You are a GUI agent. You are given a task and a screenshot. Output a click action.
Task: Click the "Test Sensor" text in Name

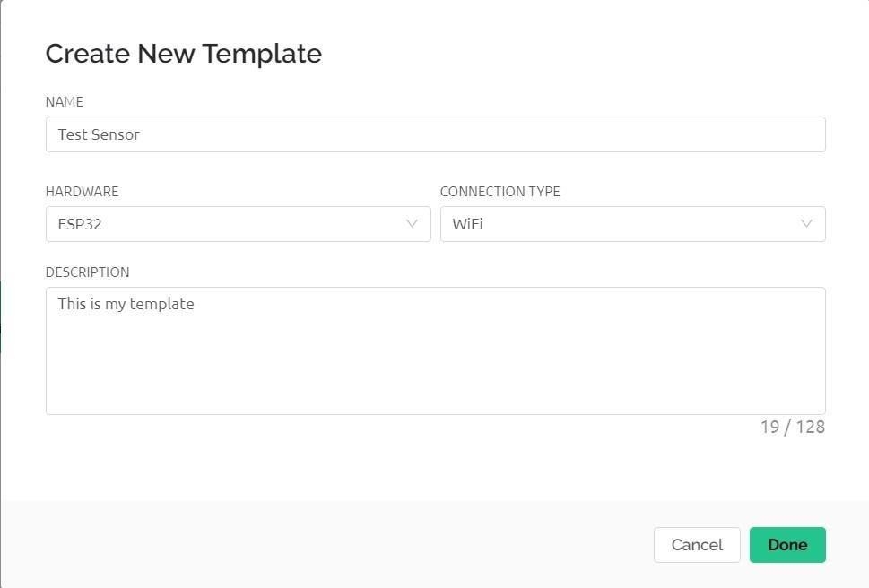point(99,134)
